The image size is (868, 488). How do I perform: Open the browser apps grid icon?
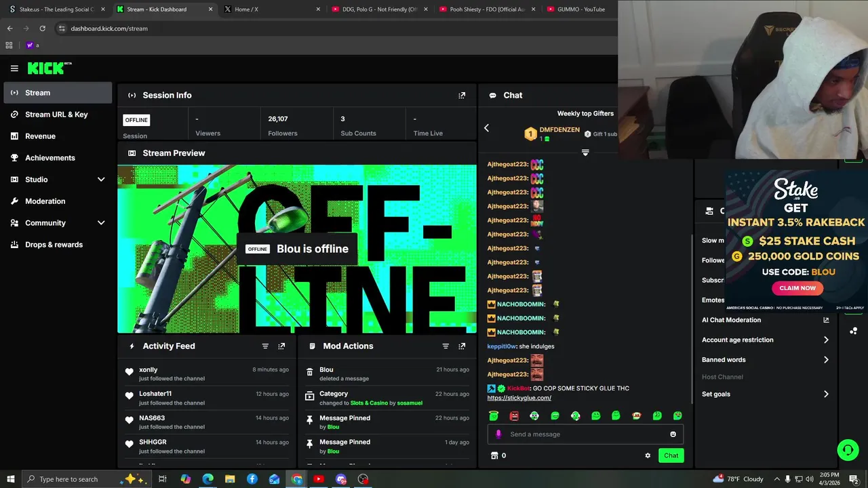click(9, 45)
